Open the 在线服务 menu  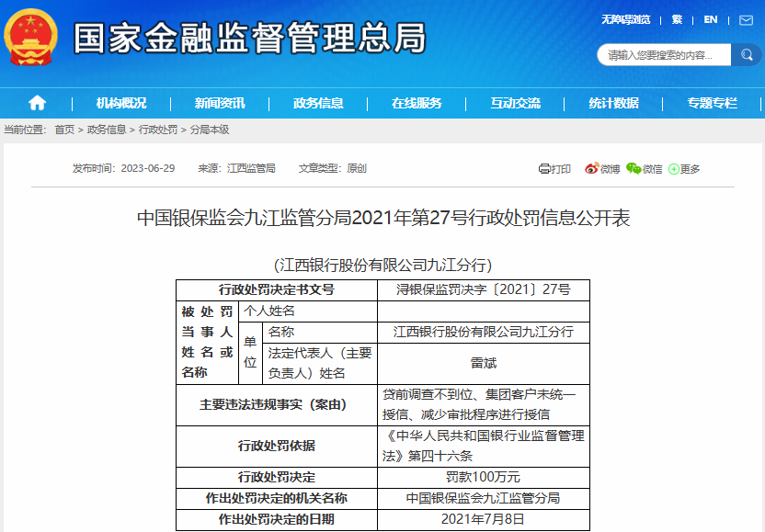pyautogui.click(x=417, y=103)
